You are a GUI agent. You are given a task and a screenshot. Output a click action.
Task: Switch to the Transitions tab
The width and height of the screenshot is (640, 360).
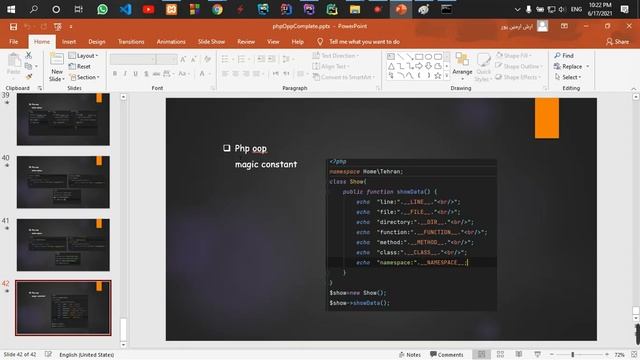click(131, 42)
